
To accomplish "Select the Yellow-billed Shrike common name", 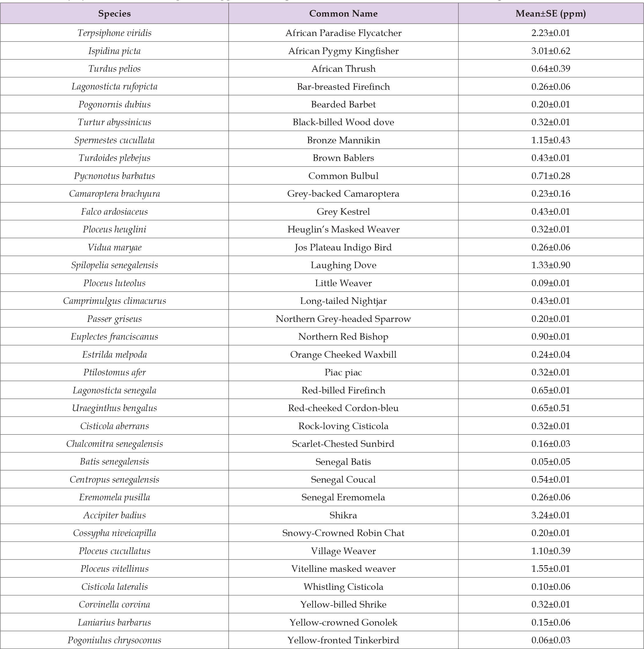I will [343, 605].
